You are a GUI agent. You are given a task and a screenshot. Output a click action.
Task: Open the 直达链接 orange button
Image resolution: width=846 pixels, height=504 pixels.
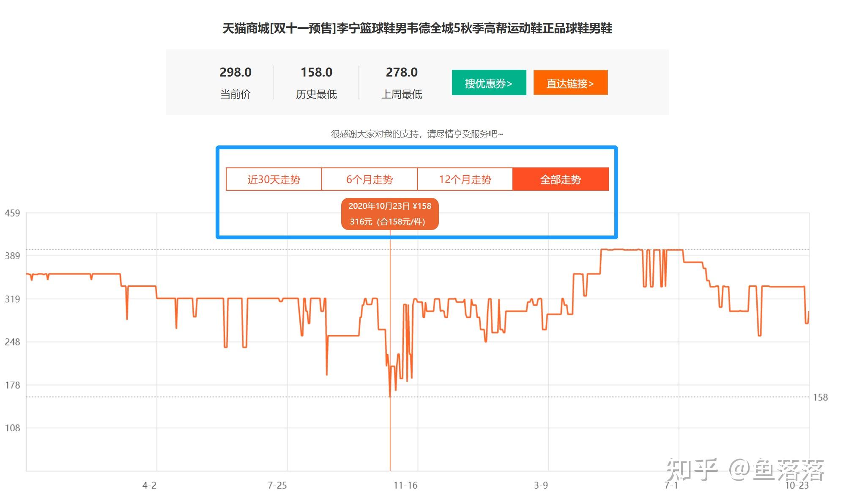tap(570, 82)
